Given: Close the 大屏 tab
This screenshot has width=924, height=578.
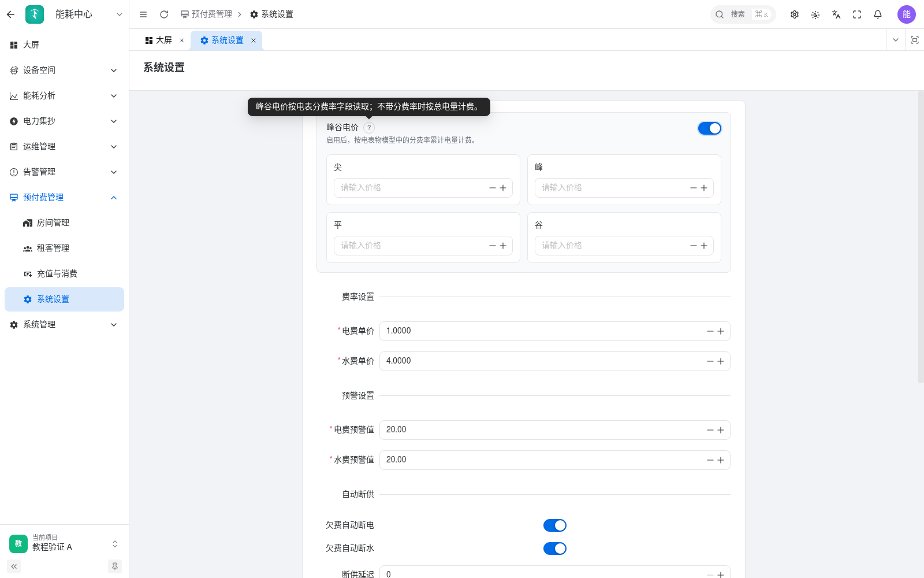Looking at the screenshot, I should coord(182,40).
